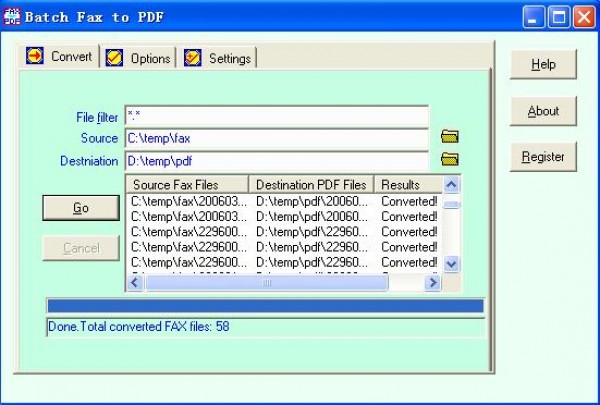Sort by Source Fax Files column
Viewport: 600px width, 405px height.
187,185
